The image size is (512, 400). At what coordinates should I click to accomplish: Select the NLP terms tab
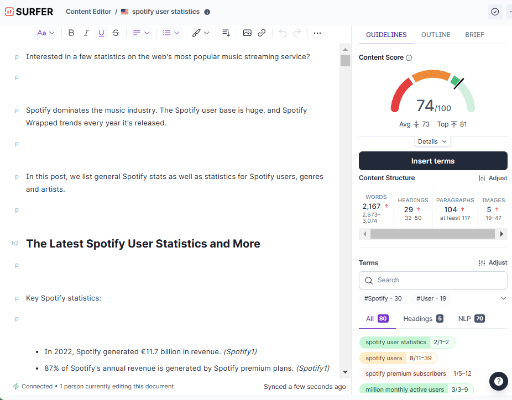coord(471,319)
